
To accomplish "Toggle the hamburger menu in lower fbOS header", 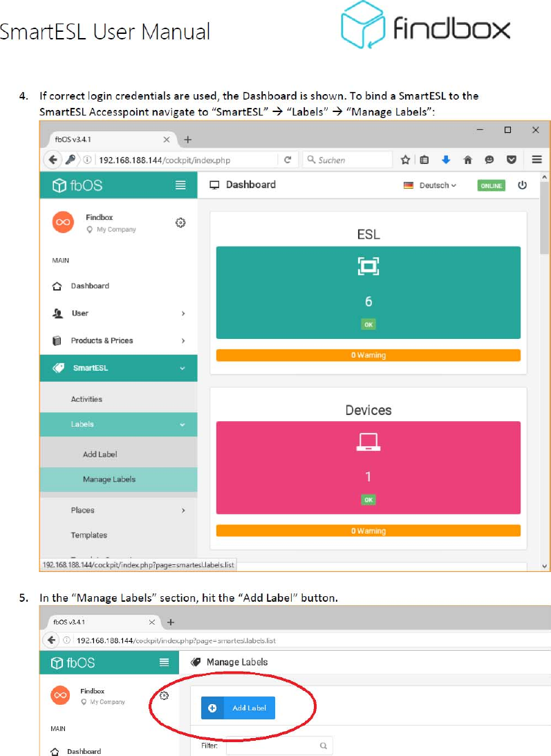I will pyautogui.click(x=164, y=663).
